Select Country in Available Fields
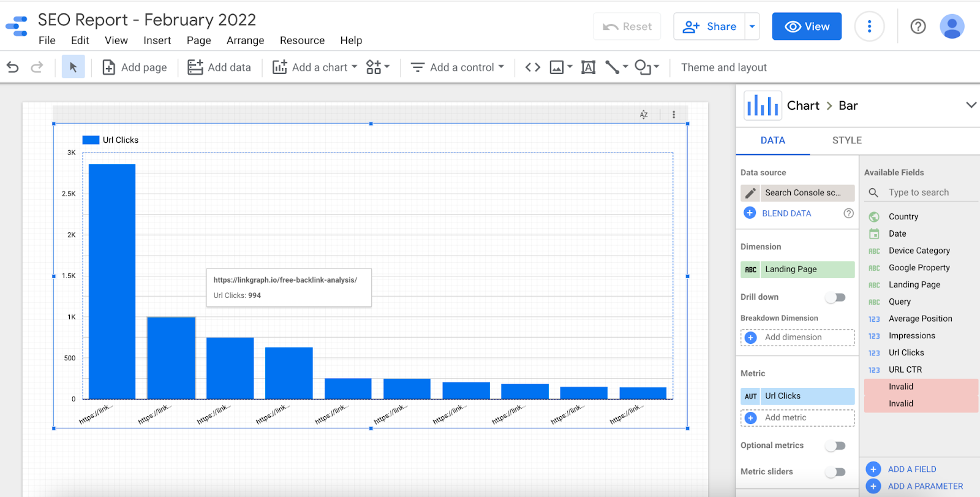Screen dimensions: 980x497 pyautogui.click(x=903, y=217)
